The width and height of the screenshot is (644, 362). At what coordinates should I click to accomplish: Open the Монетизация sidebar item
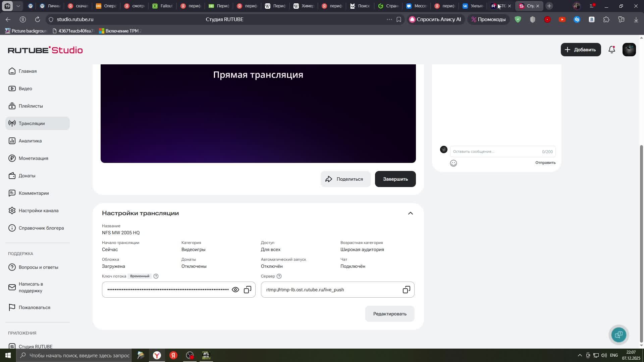(x=33, y=158)
